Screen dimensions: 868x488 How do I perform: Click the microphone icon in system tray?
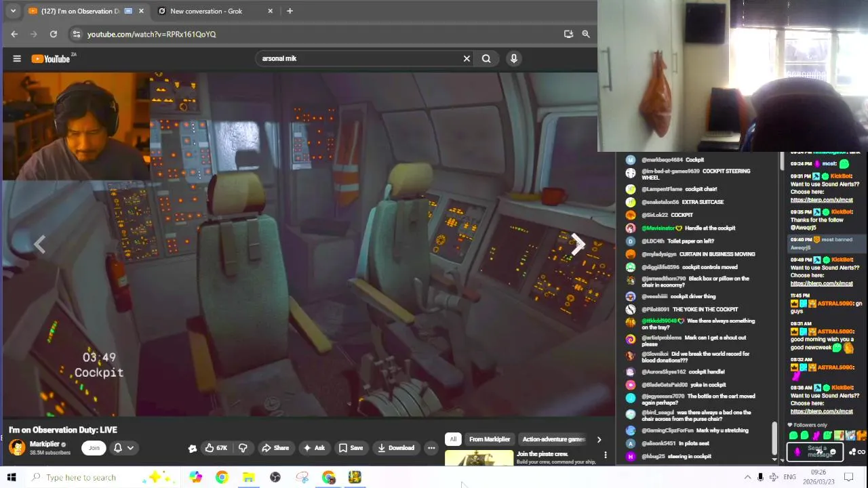(x=760, y=477)
